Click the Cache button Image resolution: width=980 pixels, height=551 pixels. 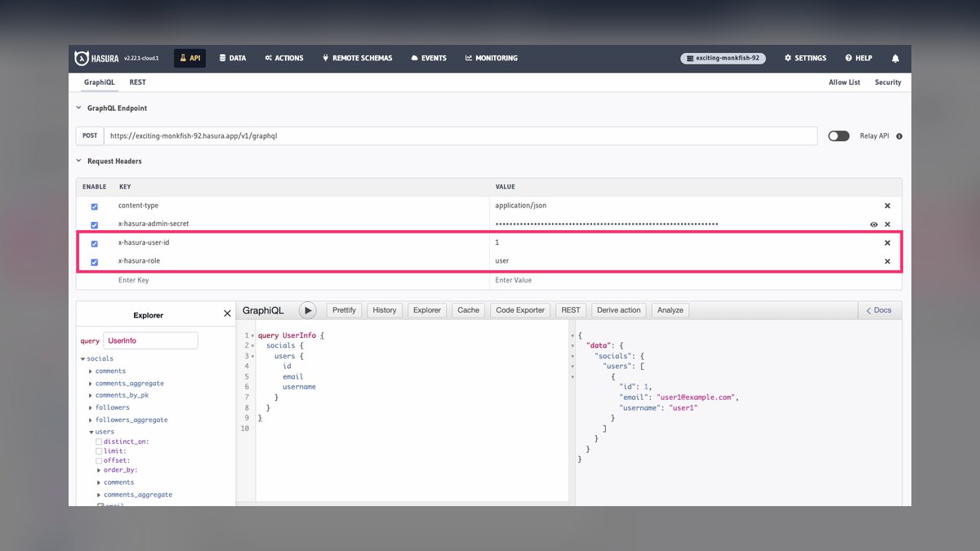(469, 310)
